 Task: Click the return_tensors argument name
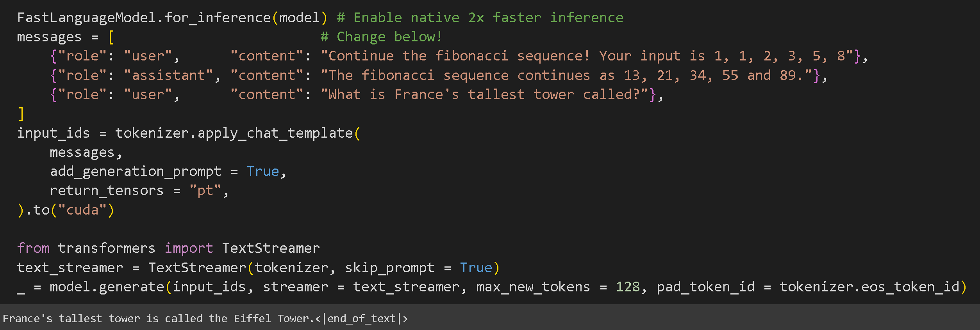(x=107, y=191)
